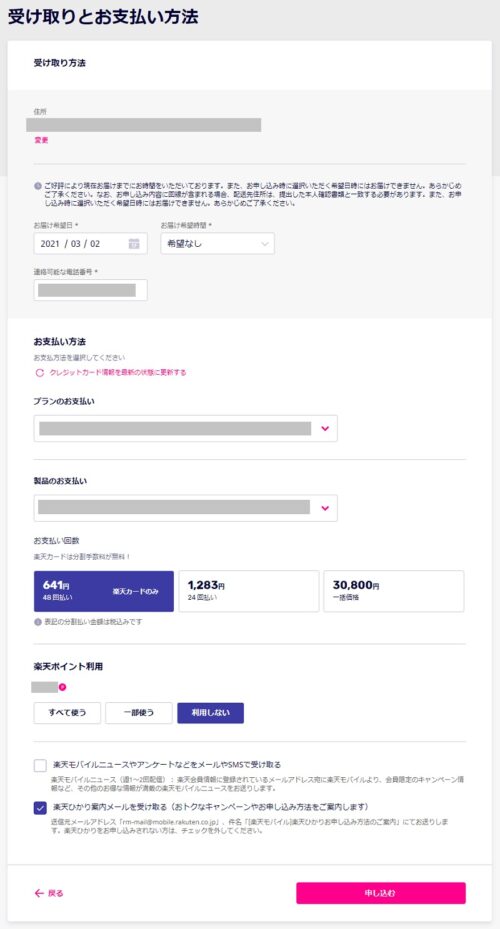Click the pink 申し込む submit button
Image resolution: width=500 pixels, height=929 pixels.
coord(381,893)
